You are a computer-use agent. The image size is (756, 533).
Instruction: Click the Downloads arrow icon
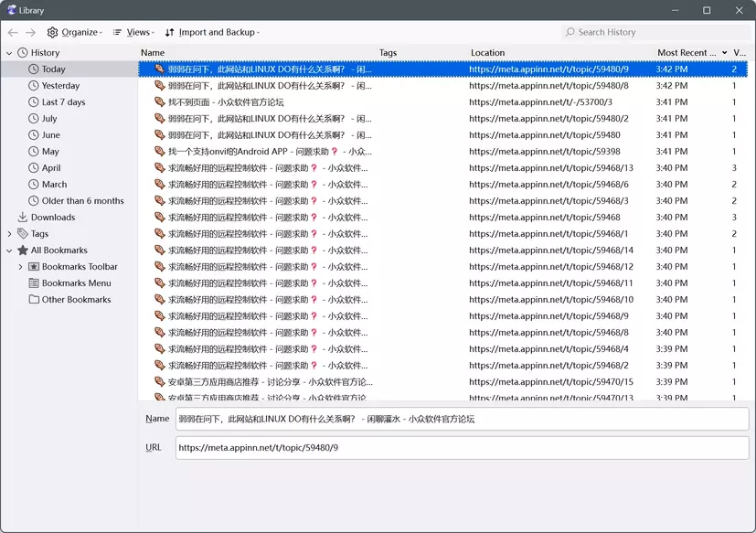point(23,218)
